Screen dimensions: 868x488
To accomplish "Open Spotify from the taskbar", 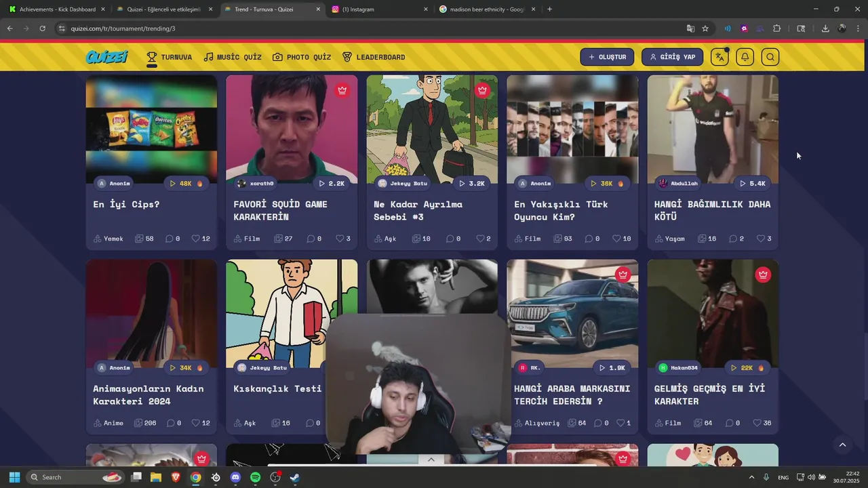I will coord(255,477).
